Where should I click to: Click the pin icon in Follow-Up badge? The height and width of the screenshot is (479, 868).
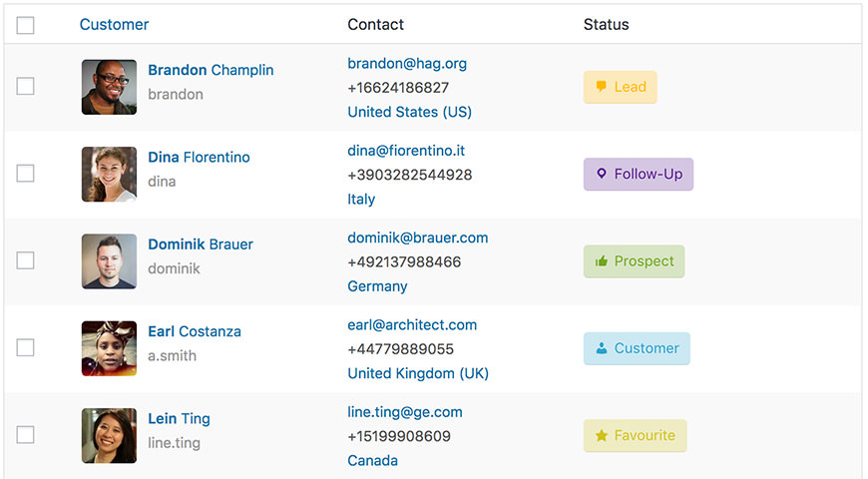pos(602,174)
